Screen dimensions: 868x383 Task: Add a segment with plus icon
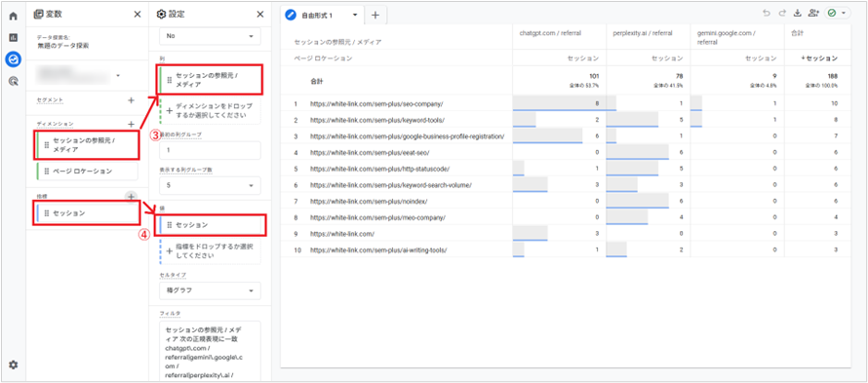(132, 100)
